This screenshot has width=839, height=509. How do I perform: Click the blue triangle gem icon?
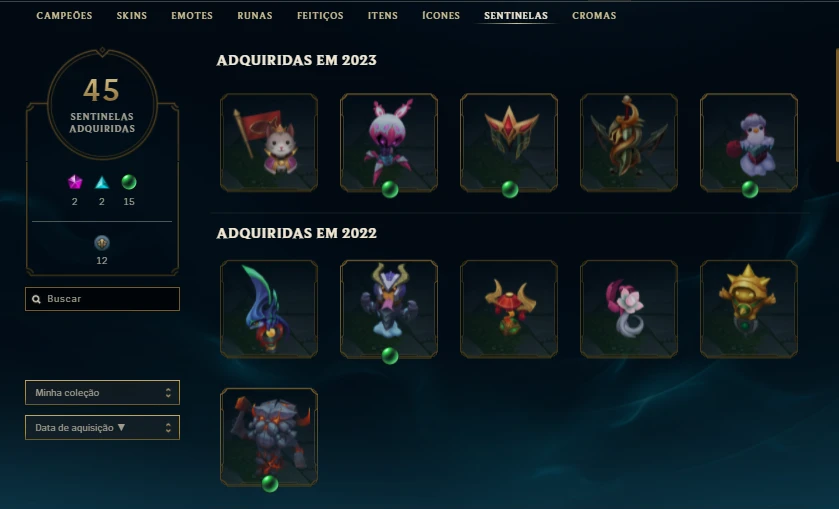point(102,183)
